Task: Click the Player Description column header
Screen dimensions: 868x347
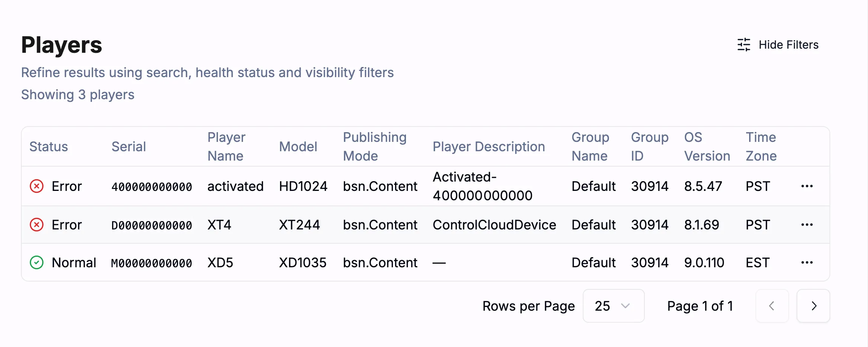Action: (489, 146)
